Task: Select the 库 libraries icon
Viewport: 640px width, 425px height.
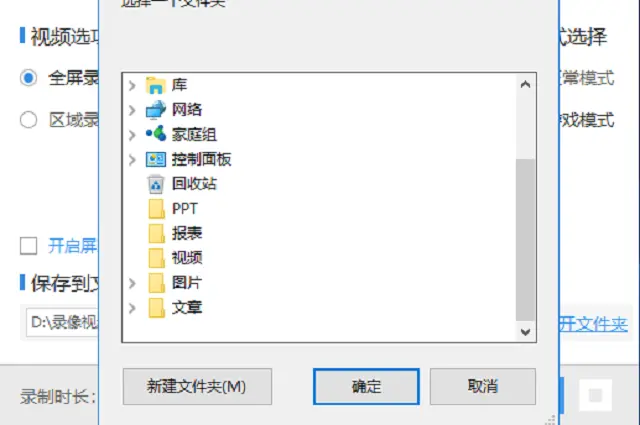Action: [x=156, y=85]
